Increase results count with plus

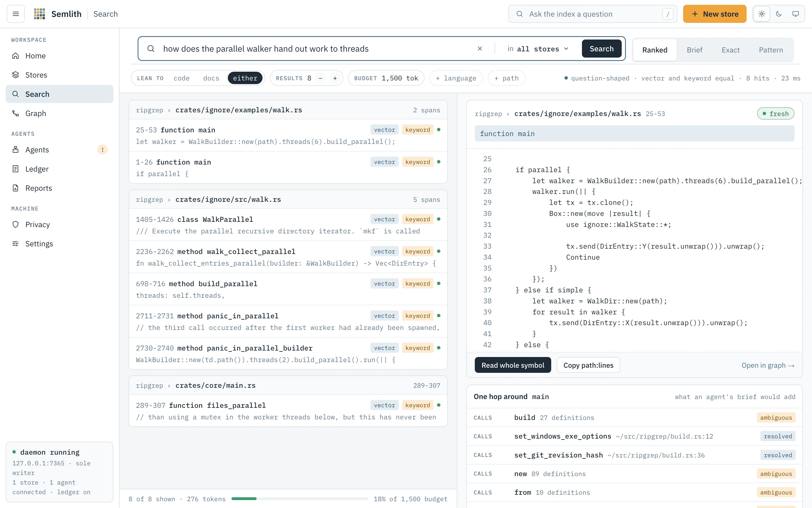point(335,78)
